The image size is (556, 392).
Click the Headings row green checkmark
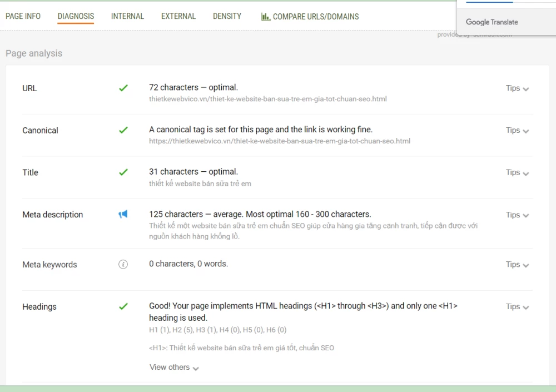pyautogui.click(x=123, y=306)
